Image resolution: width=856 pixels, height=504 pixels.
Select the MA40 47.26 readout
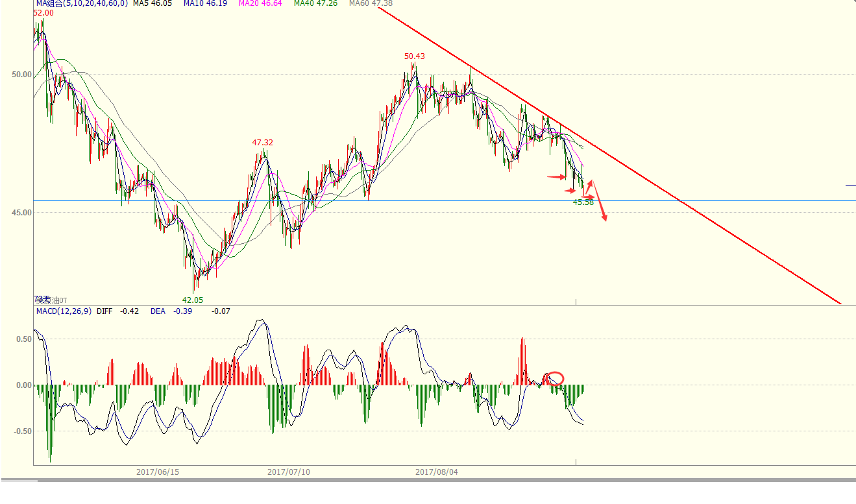pos(315,3)
